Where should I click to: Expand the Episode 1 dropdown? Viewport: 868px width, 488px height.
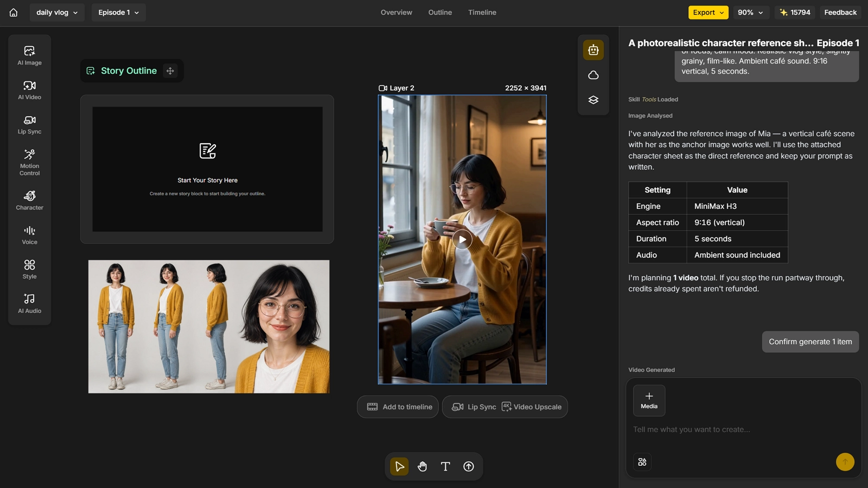point(118,12)
